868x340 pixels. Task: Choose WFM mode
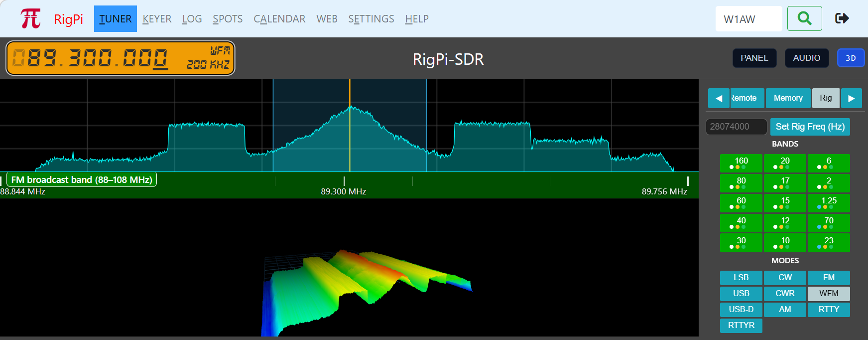pos(829,294)
